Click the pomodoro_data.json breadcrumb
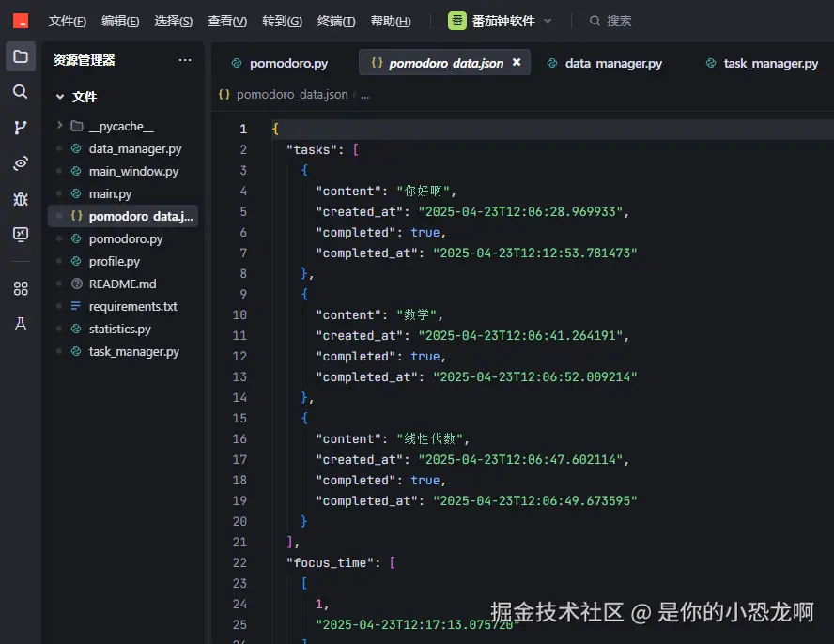 tap(292, 94)
